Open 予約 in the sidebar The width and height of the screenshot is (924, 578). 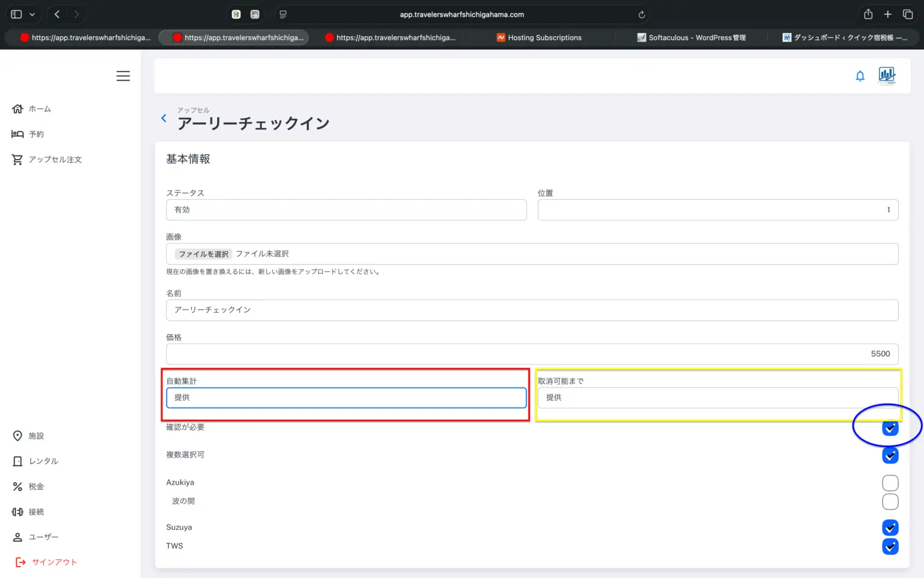[36, 134]
